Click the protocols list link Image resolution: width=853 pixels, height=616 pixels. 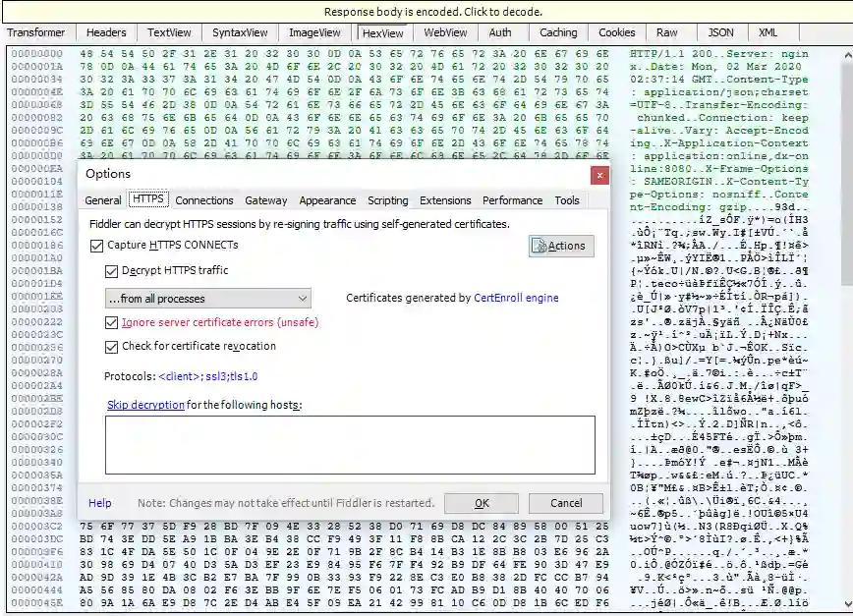pyautogui.click(x=207, y=375)
